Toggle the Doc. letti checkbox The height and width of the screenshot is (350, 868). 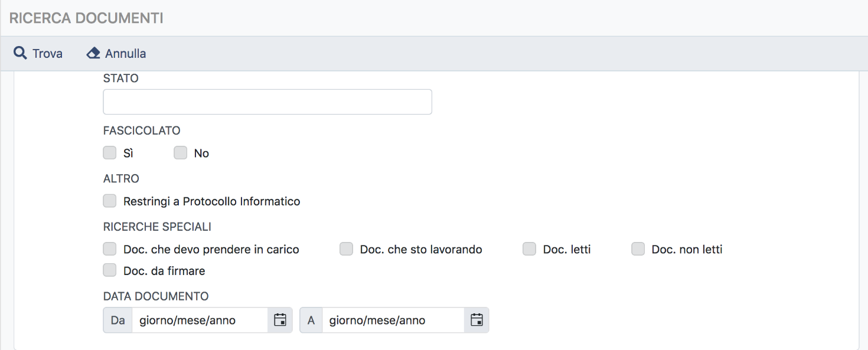529,249
